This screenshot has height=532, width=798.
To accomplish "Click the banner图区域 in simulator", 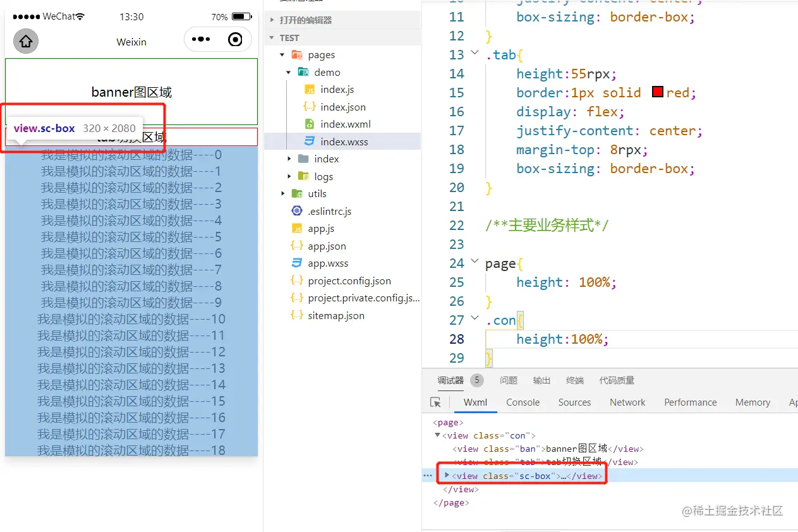I will (131, 92).
